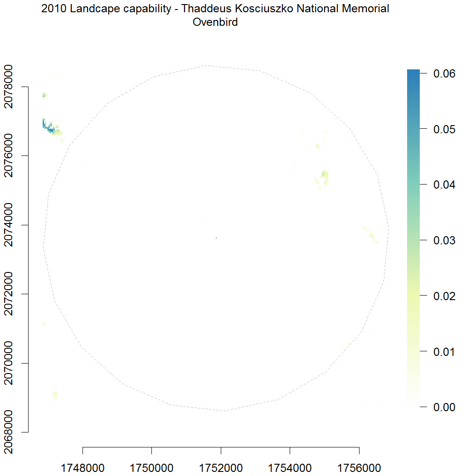476x476 pixels.
Task: Click the x-axis label 1748000
Action: pyautogui.click(x=83, y=468)
